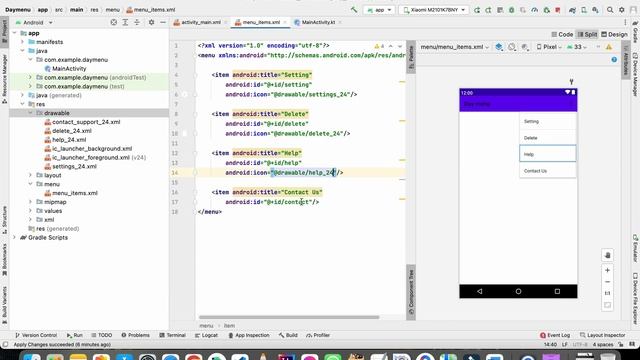
Task: Switch editor to Code view
Action: [x=562, y=34]
